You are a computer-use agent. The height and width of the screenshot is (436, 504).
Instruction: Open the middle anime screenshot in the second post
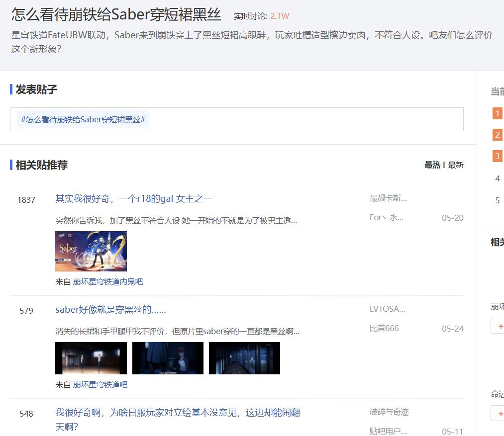coord(168,358)
